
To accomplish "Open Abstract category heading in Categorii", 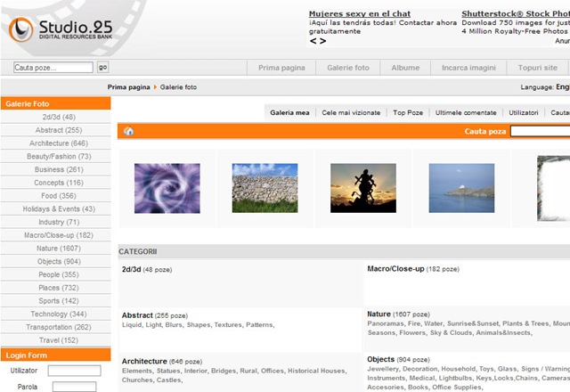I will tap(137, 315).
